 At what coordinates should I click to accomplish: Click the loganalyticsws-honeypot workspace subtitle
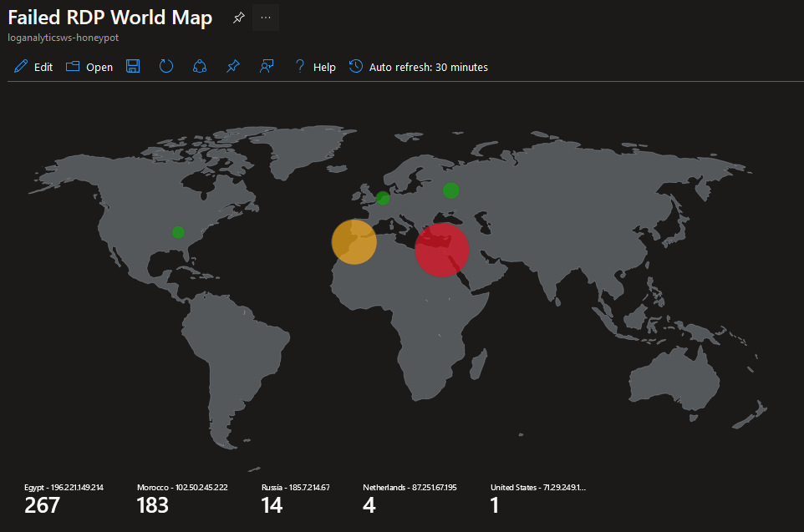coord(63,38)
